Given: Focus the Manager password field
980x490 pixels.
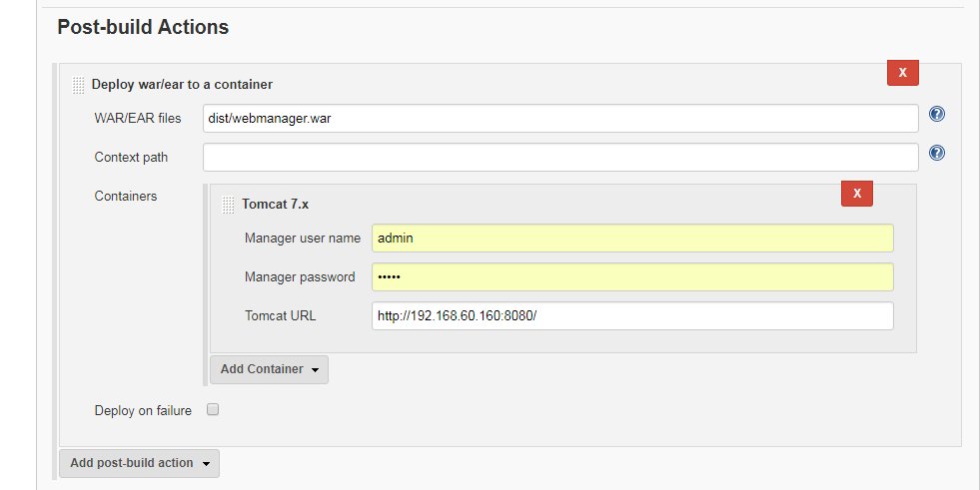Looking at the screenshot, I should coord(632,276).
